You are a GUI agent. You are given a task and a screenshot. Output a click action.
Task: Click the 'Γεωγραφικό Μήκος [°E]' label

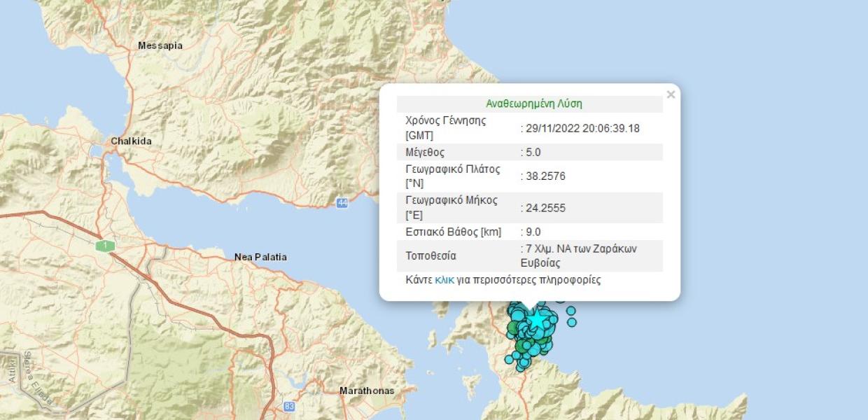[x=451, y=207]
